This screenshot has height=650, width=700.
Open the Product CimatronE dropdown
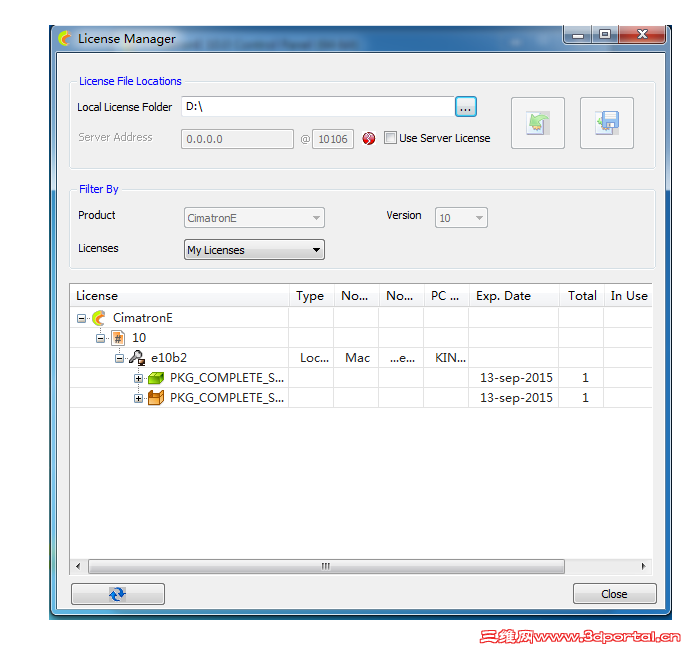[254, 218]
